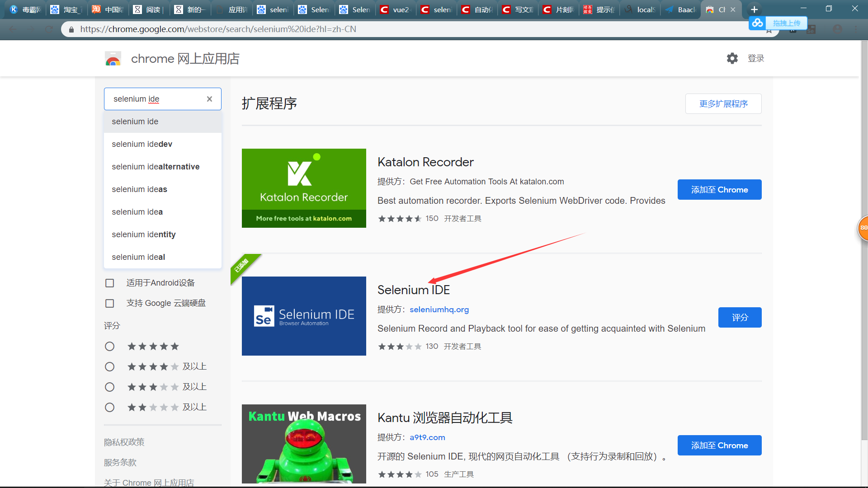Select three stars 及以上 rating filter
The width and height of the screenshot is (868, 488).
[x=109, y=387]
